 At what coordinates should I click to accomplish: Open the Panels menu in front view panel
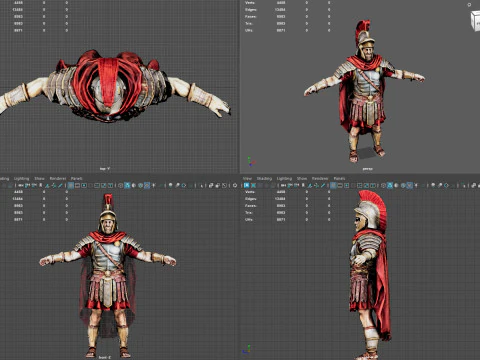[x=77, y=179]
